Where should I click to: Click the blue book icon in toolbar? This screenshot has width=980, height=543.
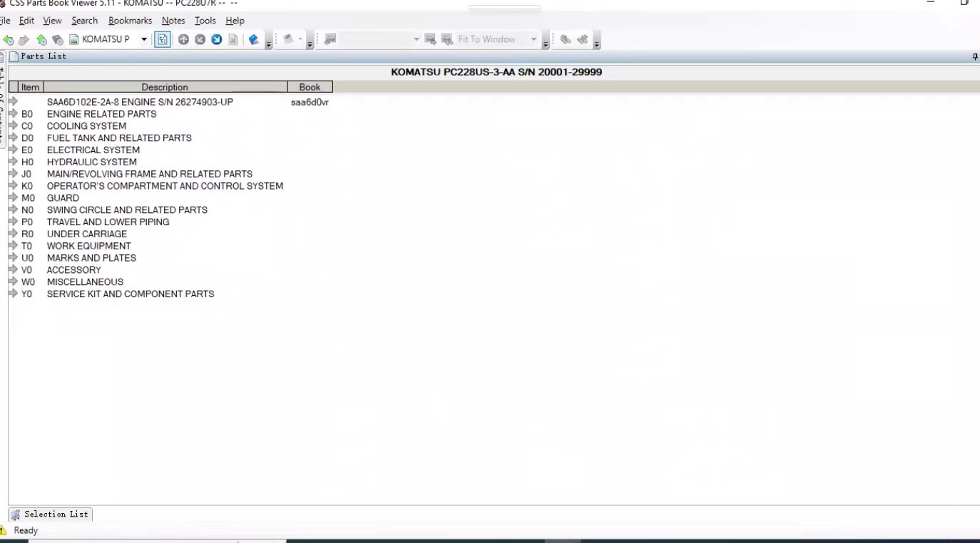coord(253,40)
